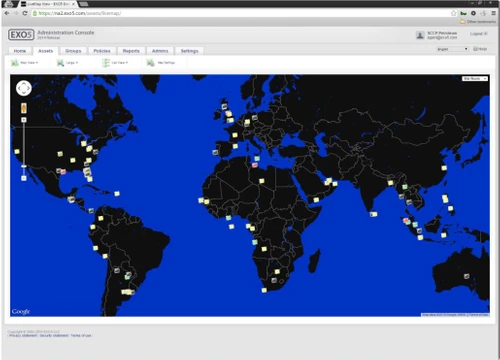Open the Policies tab
The width and height of the screenshot is (500, 360).
pyautogui.click(x=102, y=51)
